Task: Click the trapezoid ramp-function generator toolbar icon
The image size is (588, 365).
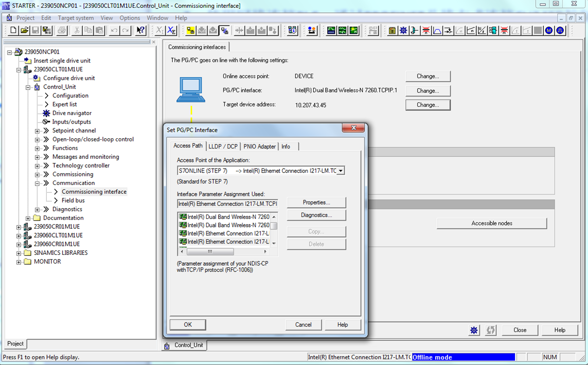Action: pyautogui.click(x=437, y=30)
